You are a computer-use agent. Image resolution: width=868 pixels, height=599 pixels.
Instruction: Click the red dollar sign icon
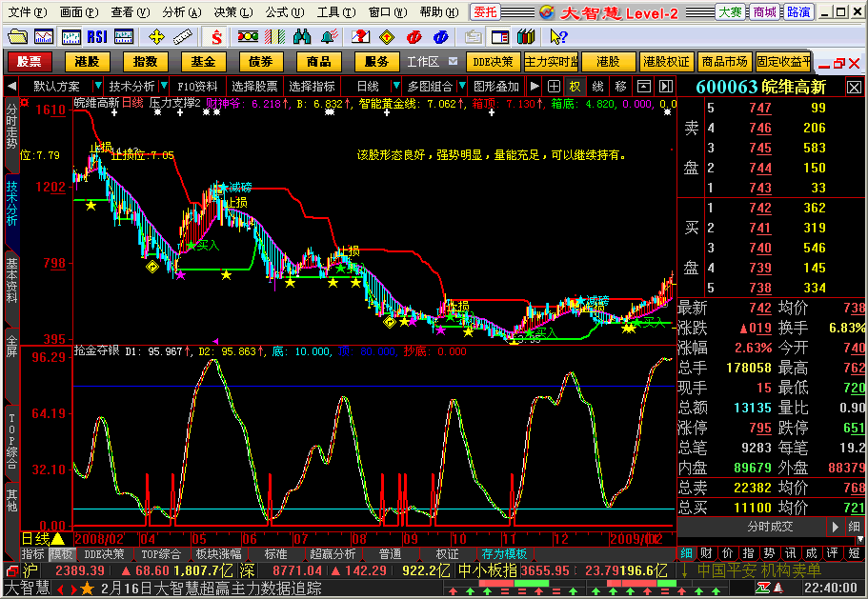(216, 37)
